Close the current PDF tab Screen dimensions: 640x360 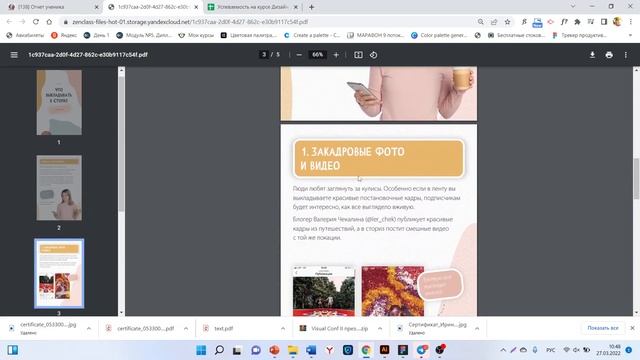[x=196, y=7]
